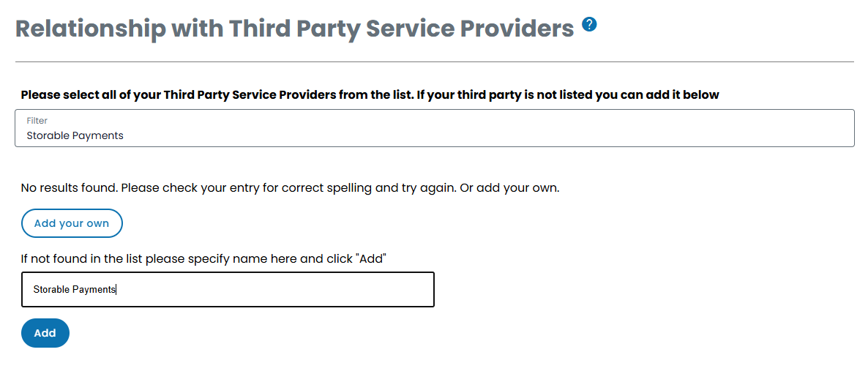868x374 pixels.
Task: Click the Filter search field
Action: pyautogui.click(x=434, y=129)
